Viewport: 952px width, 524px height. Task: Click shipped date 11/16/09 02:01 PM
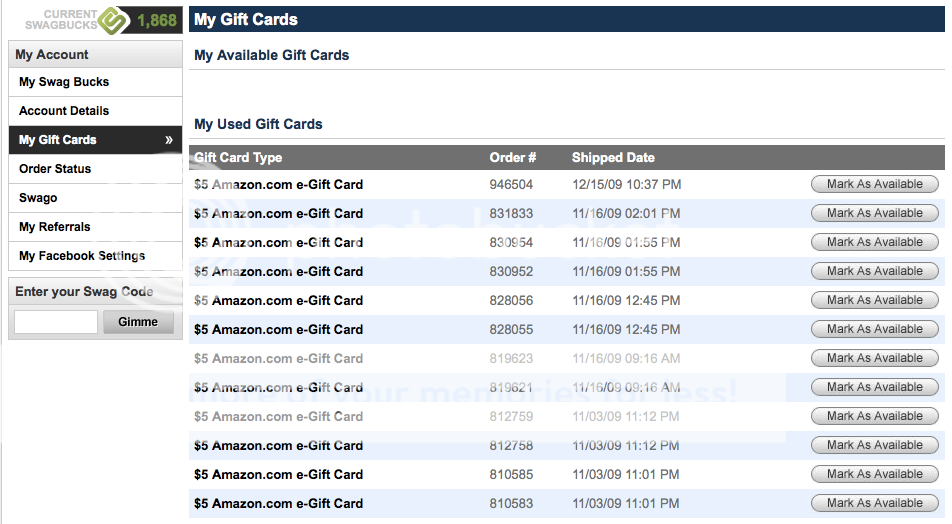[626, 214]
